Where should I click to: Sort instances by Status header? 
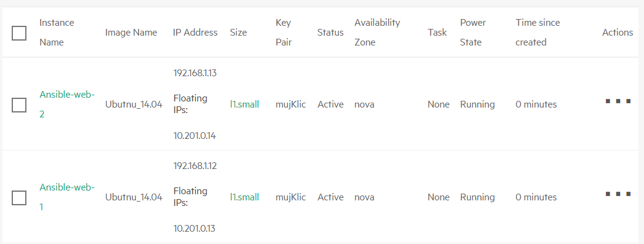330,33
